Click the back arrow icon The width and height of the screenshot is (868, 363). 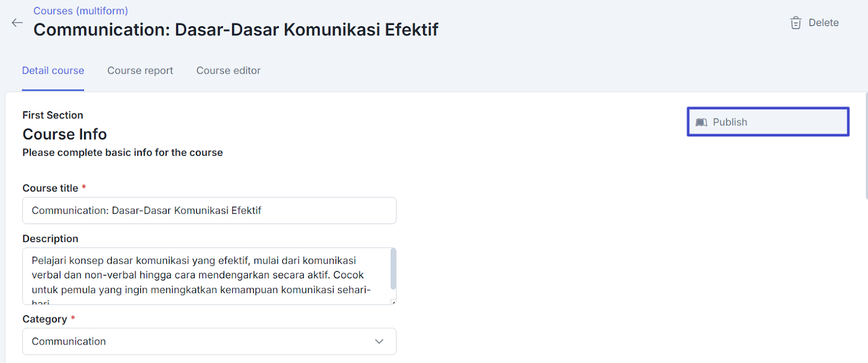pyautogui.click(x=17, y=23)
